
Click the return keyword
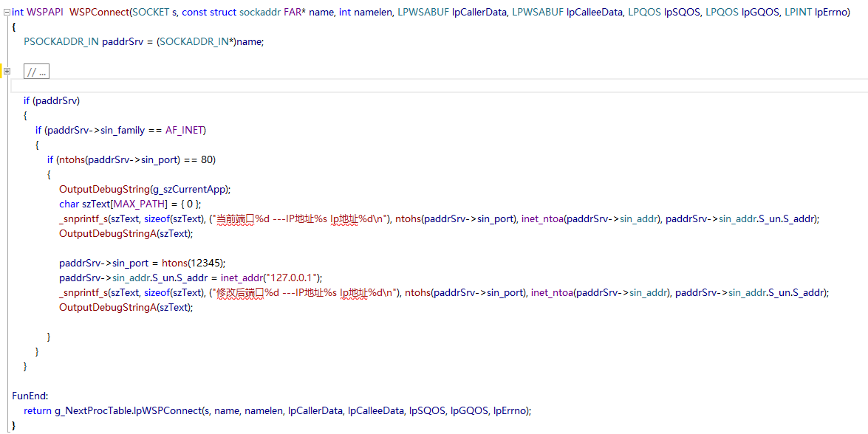(x=38, y=411)
